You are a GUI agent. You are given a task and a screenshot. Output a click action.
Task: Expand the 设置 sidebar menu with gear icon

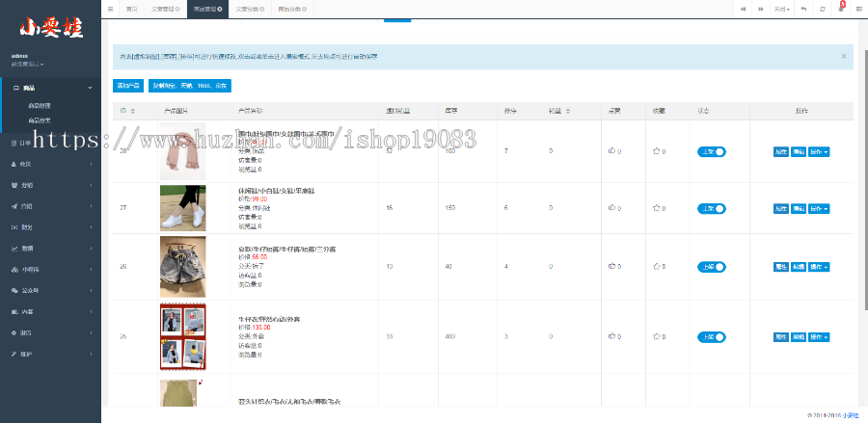[x=50, y=332]
